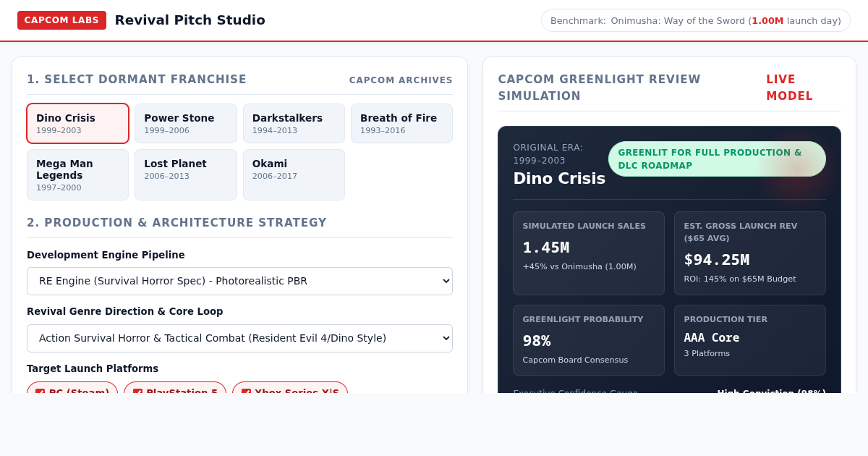Choose the Power Stone franchise
Screen dimensions: 868x456
[x=186, y=123]
